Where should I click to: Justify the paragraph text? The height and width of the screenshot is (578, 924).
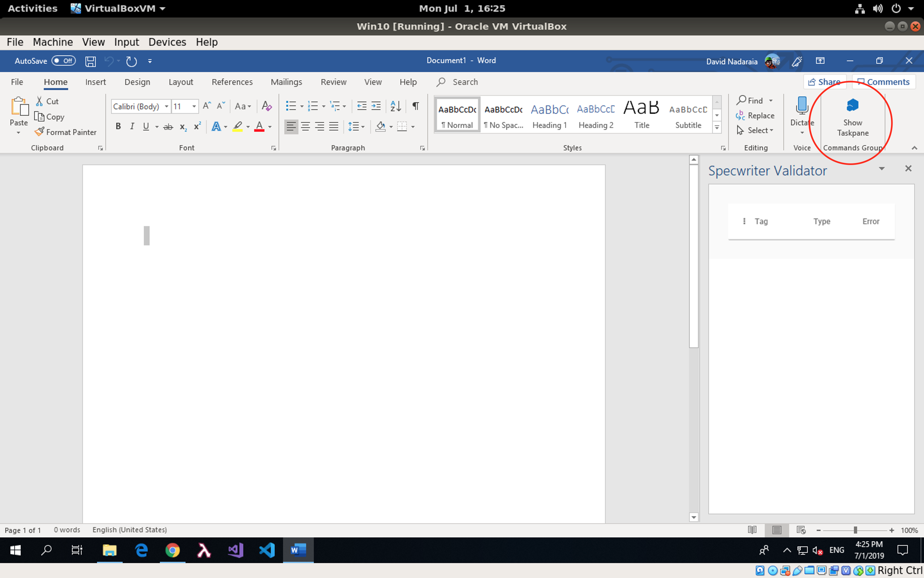tap(334, 127)
